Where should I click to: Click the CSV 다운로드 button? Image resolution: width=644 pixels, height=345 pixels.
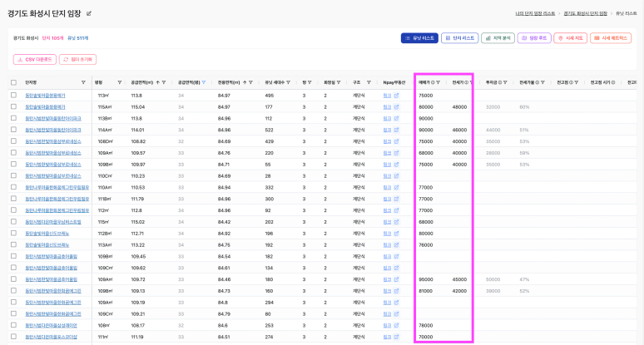[x=33, y=60]
